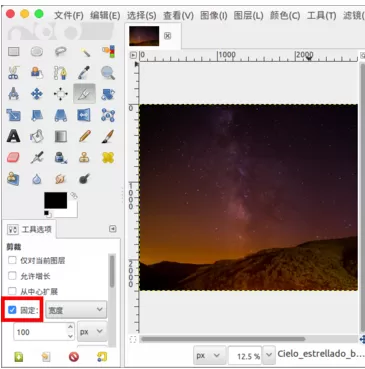365x369 pixels.
Task: Open the 文件(F) menu
Action: point(69,15)
